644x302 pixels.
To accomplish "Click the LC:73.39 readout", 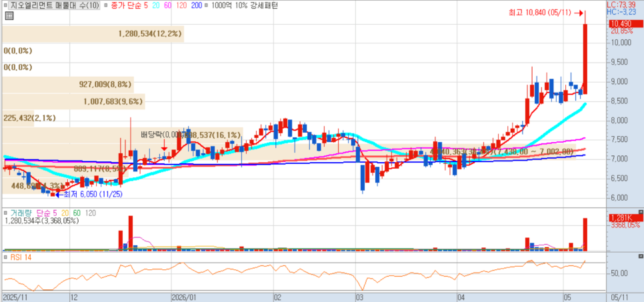I will coord(621,5).
